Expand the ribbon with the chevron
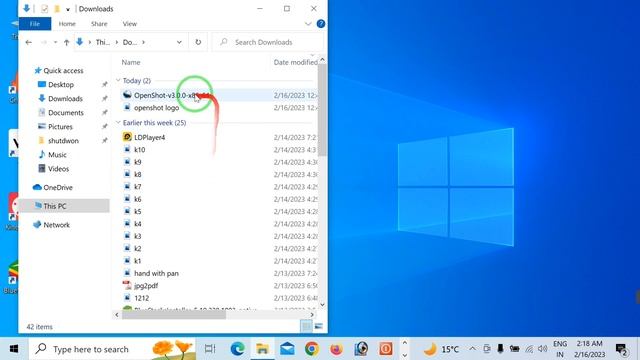The height and width of the screenshot is (360, 640). [x=308, y=24]
